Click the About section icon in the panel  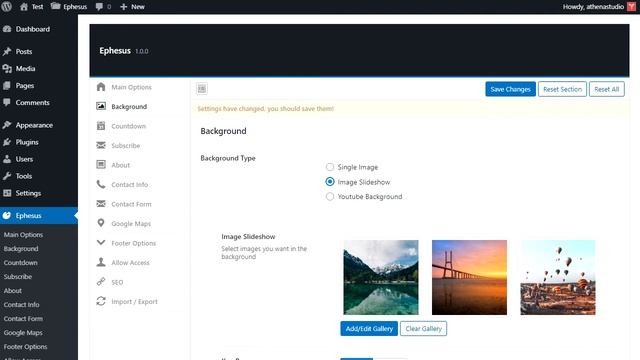coord(101,164)
